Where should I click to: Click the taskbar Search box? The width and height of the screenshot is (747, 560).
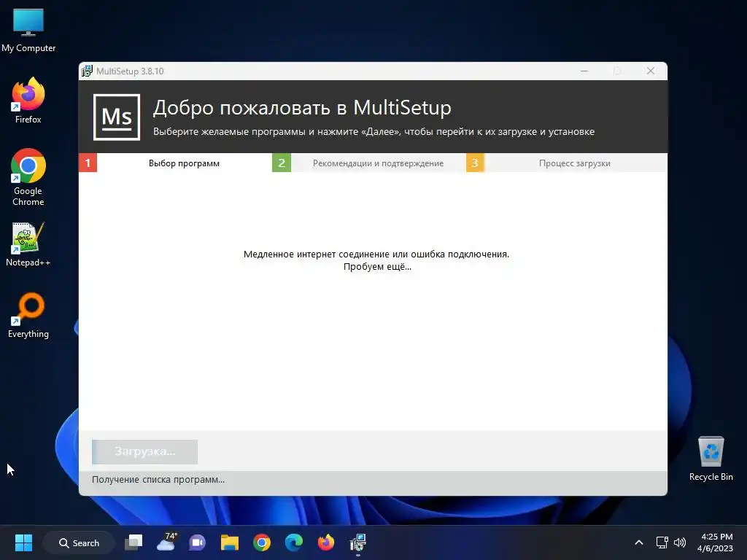(x=79, y=542)
